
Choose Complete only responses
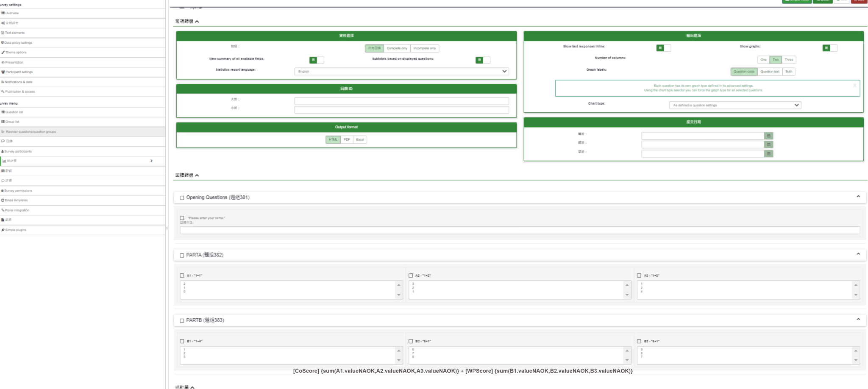click(x=397, y=48)
